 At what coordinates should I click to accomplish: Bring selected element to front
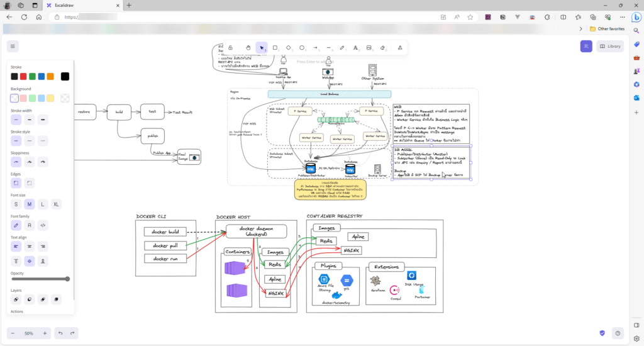(x=56, y=299)
